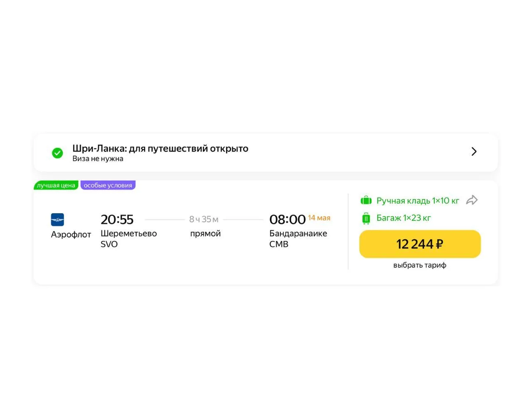Click the Аэрофлот airline name

pos(71,234)
